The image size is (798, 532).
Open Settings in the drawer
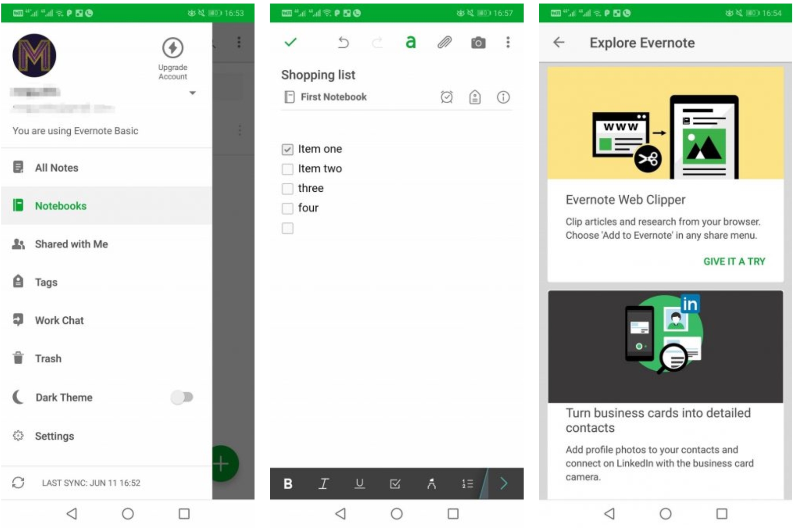106,436
